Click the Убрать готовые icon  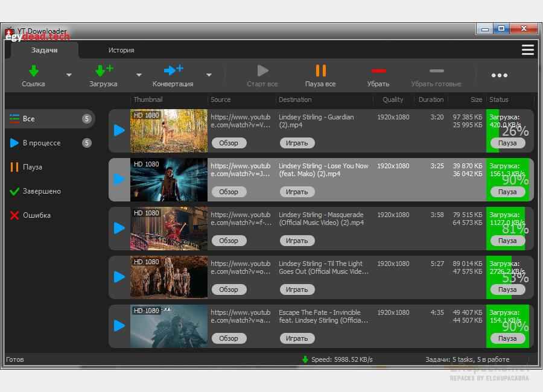coord(437,69)
